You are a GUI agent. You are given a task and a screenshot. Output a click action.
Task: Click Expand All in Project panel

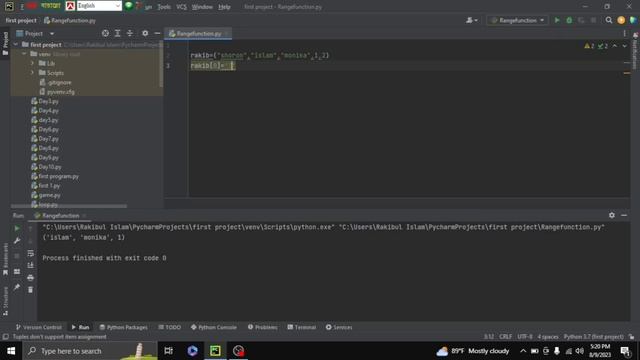(x=118, y=33)
